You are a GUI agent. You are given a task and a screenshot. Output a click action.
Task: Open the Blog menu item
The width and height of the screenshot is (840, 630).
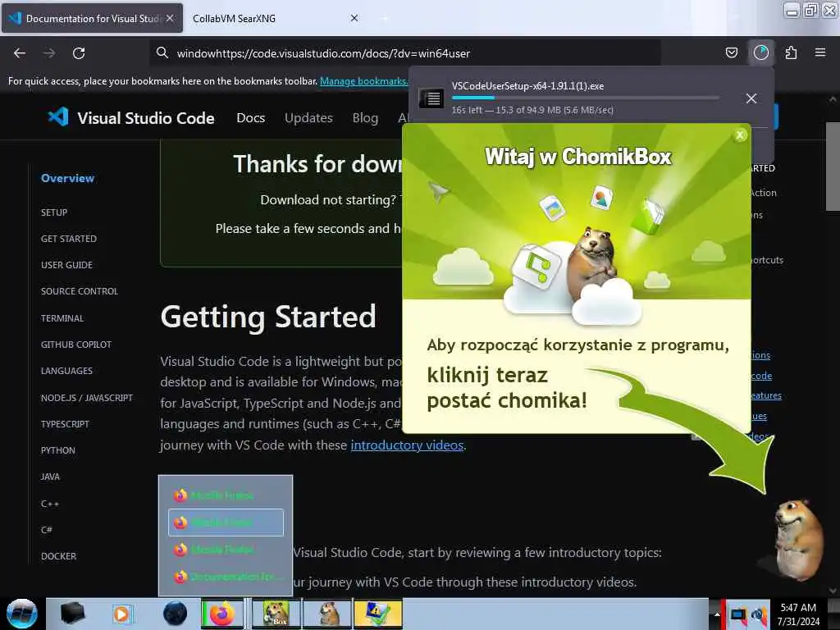click(365, 118)
